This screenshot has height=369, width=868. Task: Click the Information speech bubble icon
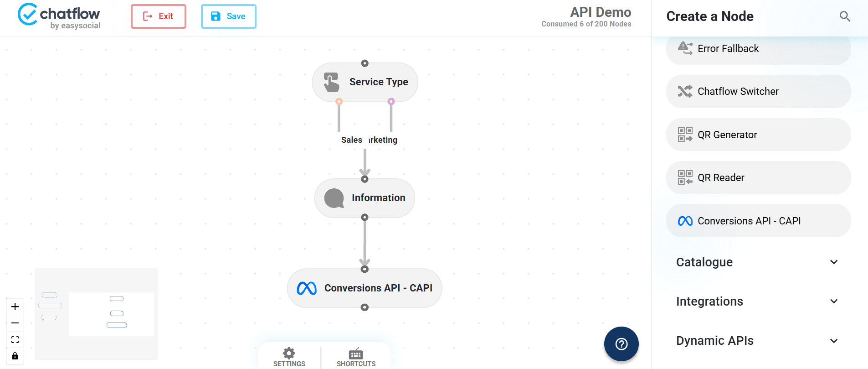[x=334, y=198]
